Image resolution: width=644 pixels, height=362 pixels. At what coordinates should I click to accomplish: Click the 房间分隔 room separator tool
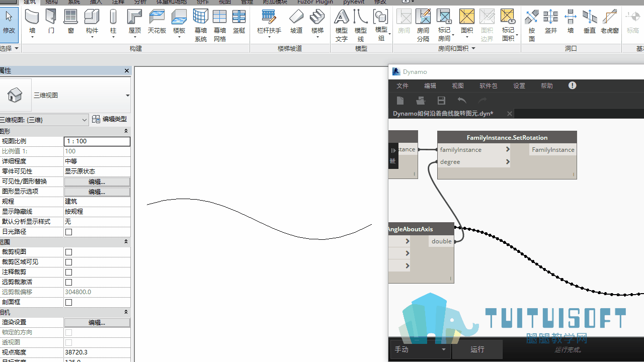[x=423, y=26]
